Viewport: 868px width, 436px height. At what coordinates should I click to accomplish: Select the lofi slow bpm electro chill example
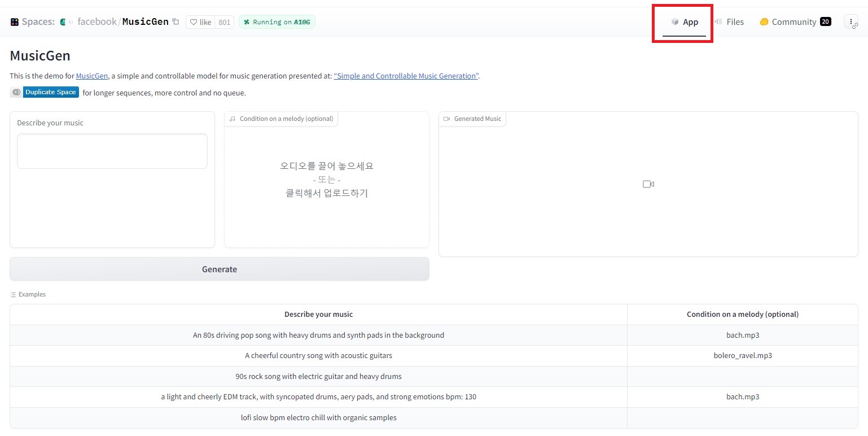[x=318, y=418]
